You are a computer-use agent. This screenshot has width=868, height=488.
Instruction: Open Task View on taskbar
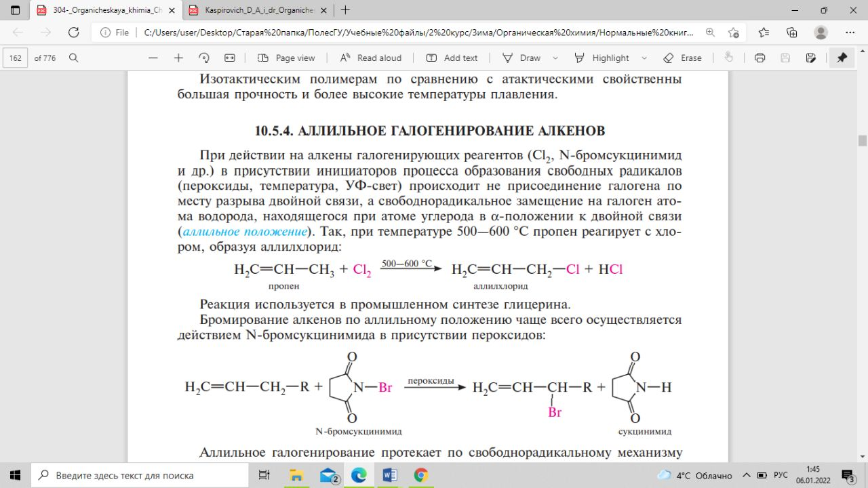pyautogui.click(x=264, y=475)
